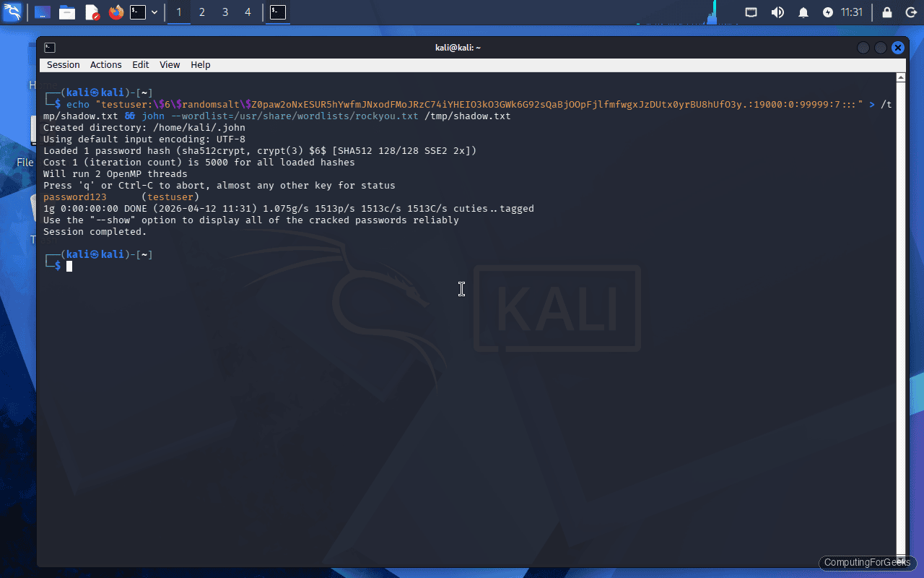Open the file manager from the panel
Image resolution: width=924 pixels, height=578 pixels.
pyautogui.click(x=67, y=12)
